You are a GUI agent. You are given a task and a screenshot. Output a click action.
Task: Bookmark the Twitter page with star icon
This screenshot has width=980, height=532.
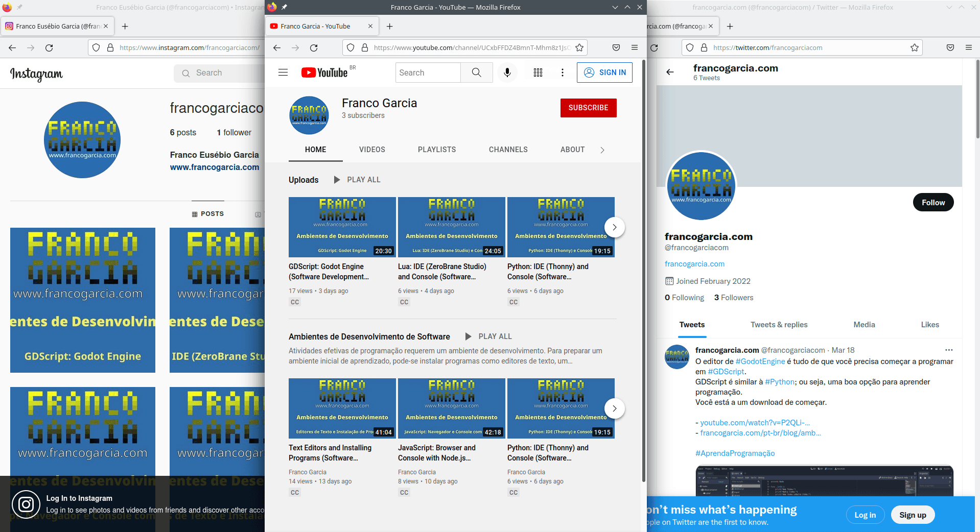(915, 47)
